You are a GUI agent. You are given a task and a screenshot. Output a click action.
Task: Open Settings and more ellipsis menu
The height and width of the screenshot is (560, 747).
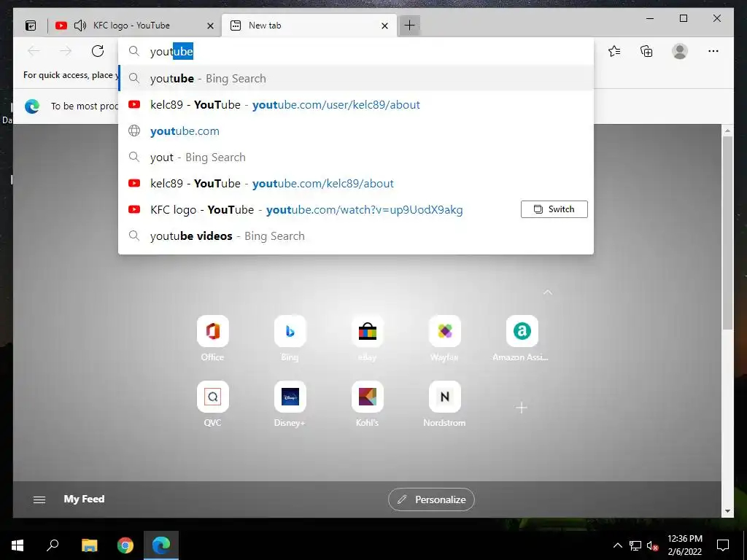tap(713, 51)
